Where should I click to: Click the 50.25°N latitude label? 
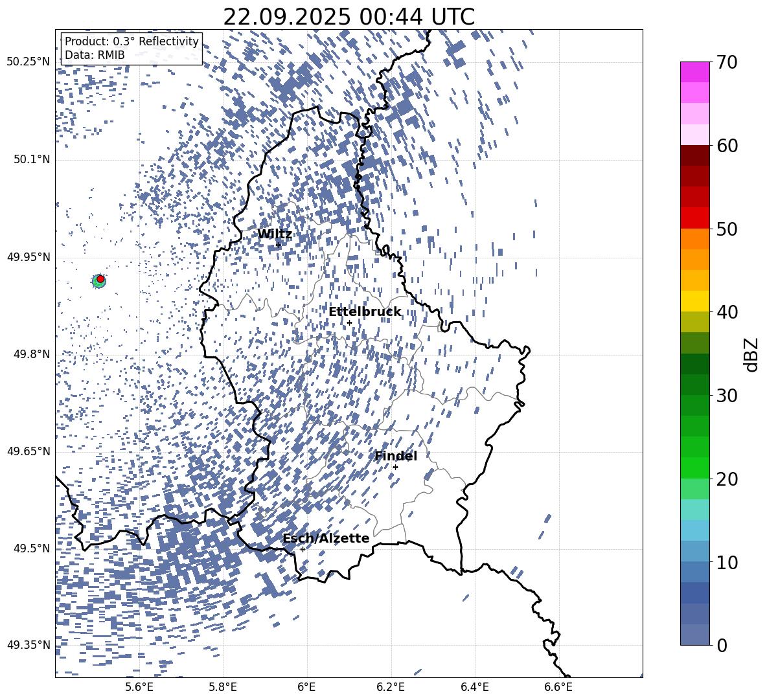pos(29,62)
